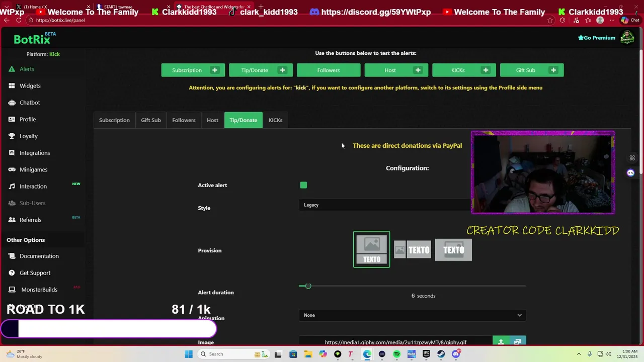
Task: Open the Interaction music note icon
Action: pos(12,187)
